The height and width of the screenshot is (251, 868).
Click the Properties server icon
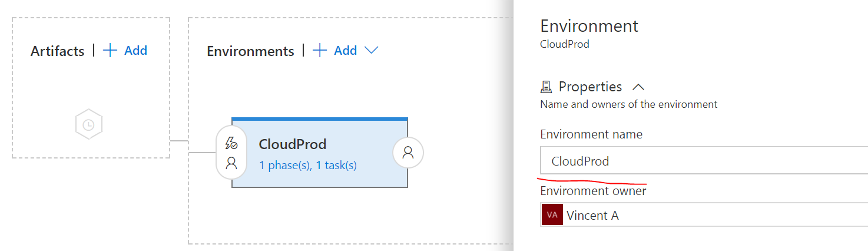tap(546, 87)
